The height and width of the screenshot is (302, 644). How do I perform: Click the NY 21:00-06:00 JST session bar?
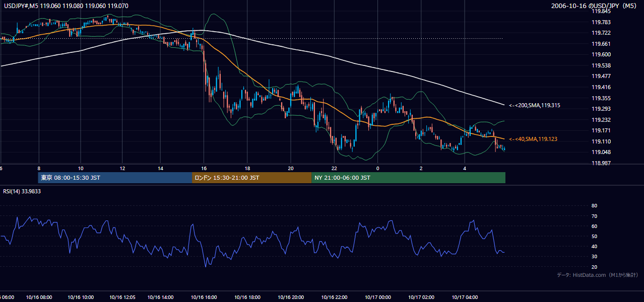coord(408,178)
